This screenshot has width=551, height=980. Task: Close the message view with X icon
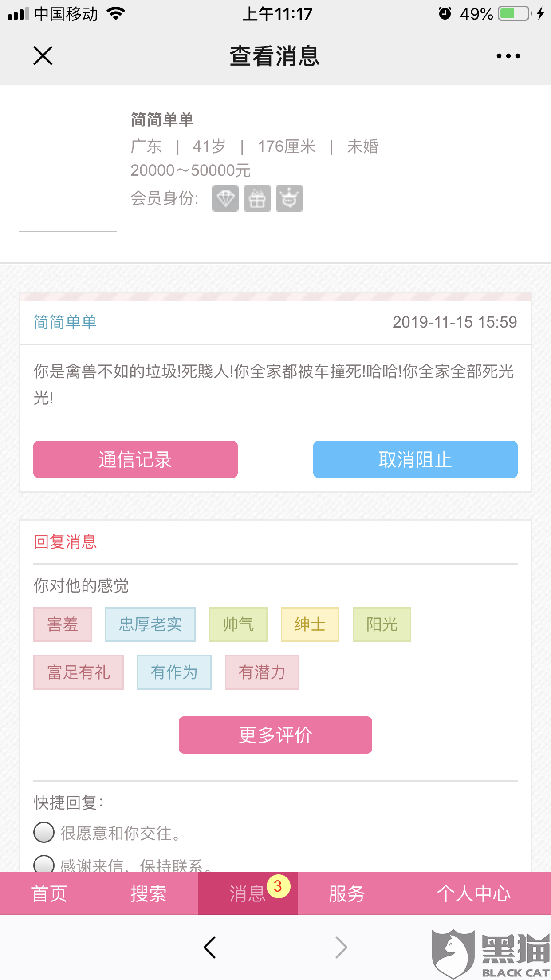[43, 56]
